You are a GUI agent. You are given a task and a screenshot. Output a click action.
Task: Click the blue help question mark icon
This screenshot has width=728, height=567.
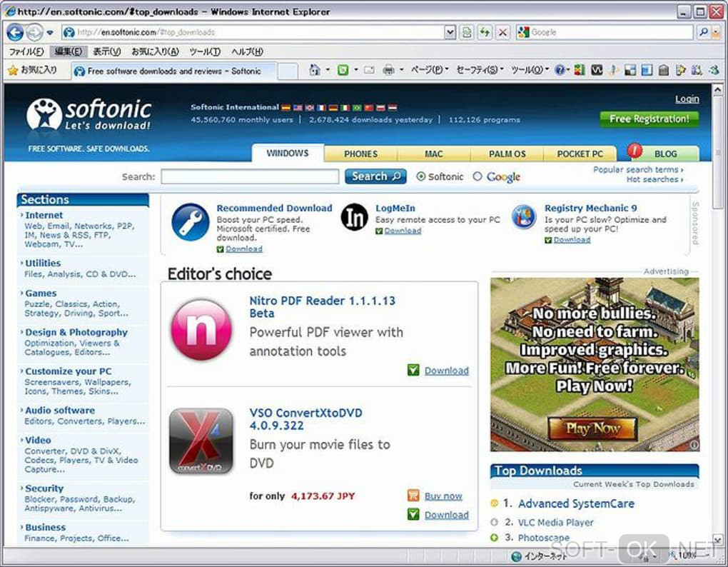pyautogui.click(x=560, y=70)
